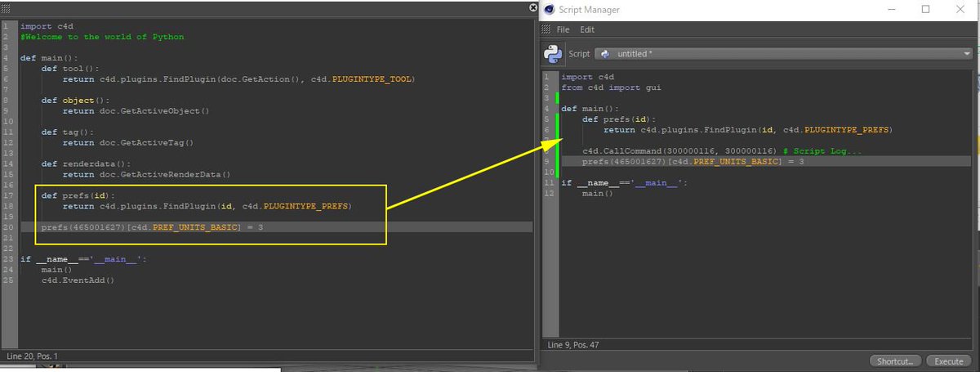Screen dimensions: 980x372
Task: Click the Execute button
Action: tap(948, 361)
